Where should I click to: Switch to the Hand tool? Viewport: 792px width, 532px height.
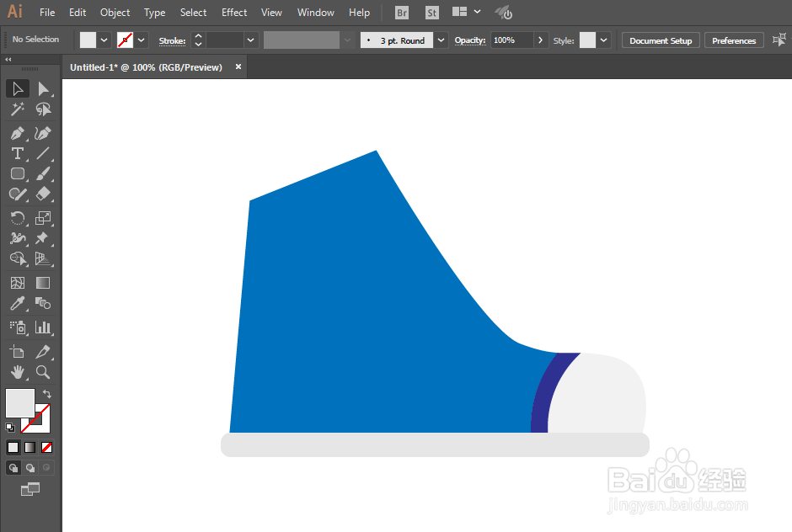click(17, 373)
